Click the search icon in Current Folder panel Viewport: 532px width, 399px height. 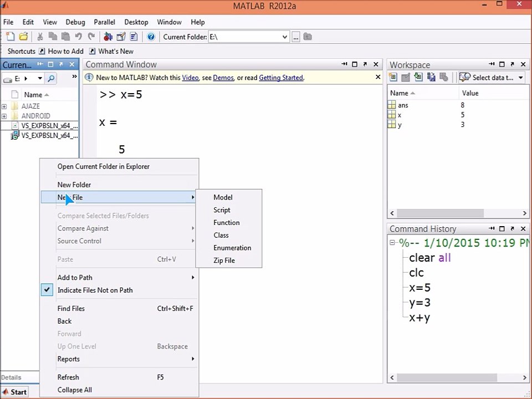(x=51, y=79)
